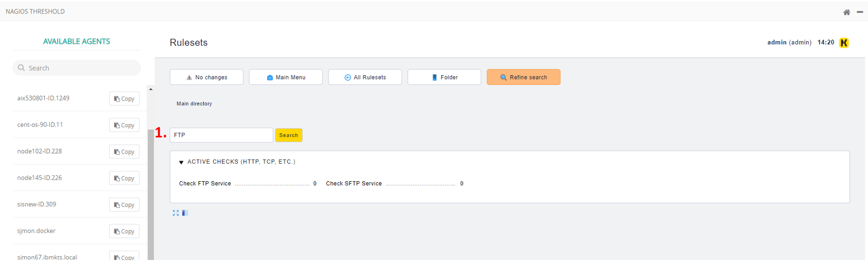Go to All Rulesets

[365, 77]
